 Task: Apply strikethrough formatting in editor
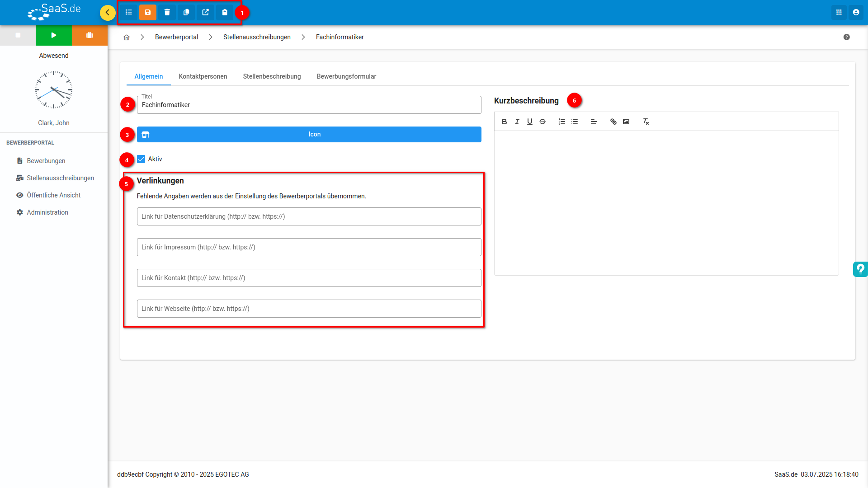542,122
